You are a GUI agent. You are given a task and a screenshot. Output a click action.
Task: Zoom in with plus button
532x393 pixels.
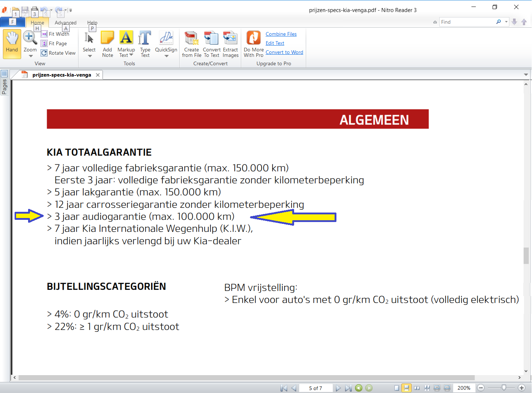522,388
